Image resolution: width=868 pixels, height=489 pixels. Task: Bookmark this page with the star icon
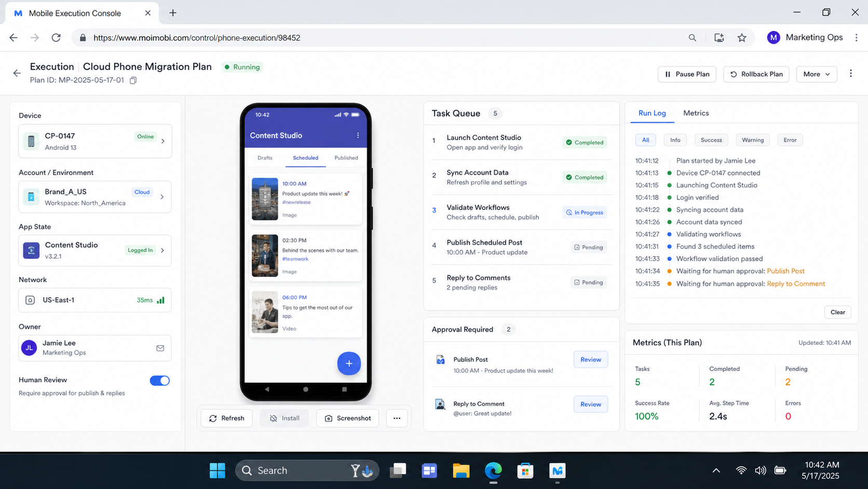(742, 37)
